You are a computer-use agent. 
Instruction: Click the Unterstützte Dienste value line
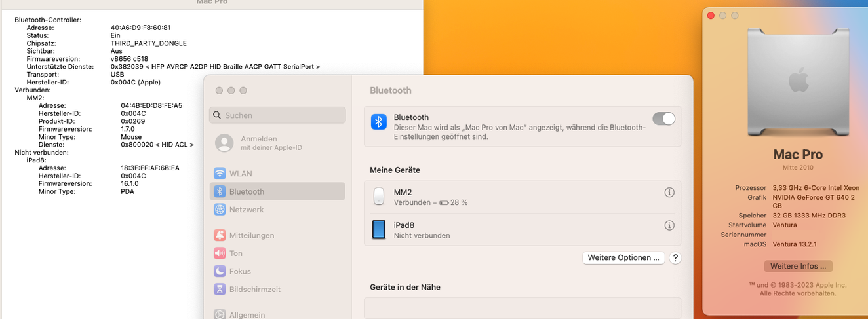pyautogui.click(x=215, y=67)
